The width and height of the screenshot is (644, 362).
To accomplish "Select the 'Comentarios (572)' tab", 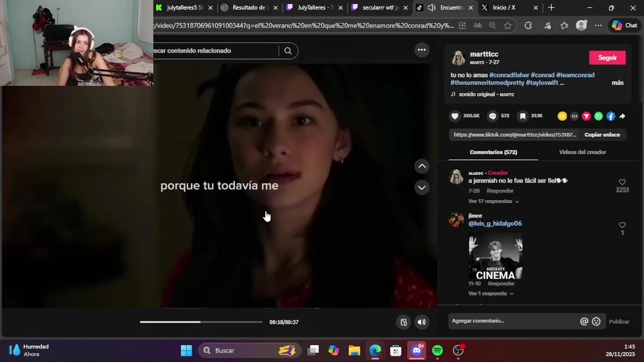I will coord(493,152).
